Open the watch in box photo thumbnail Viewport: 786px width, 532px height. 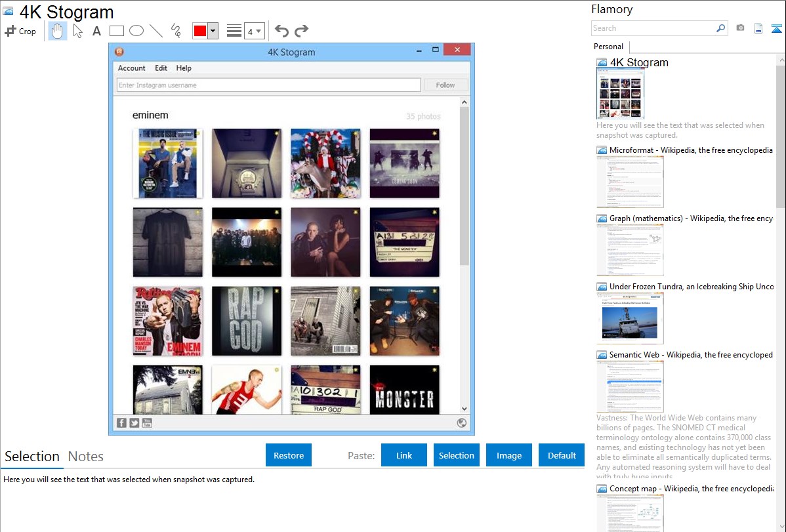tap(247, 163)
